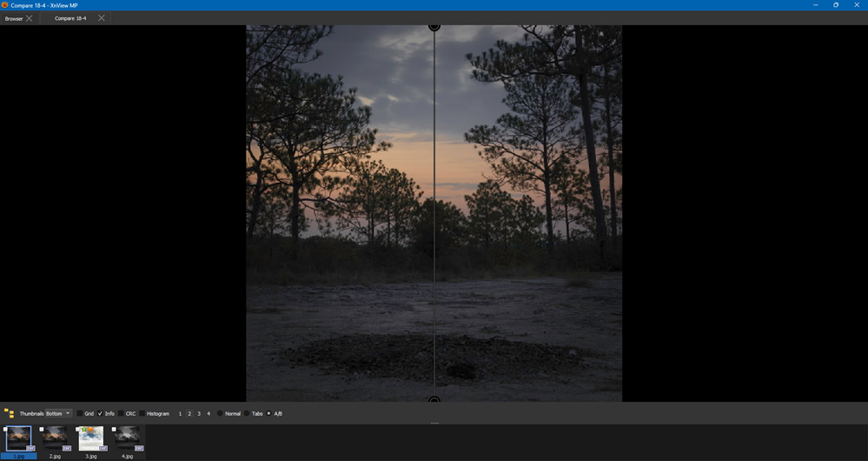
Task: Click the 1.jpg file name label
Action: pyautogui.click(x=19, y=456)
